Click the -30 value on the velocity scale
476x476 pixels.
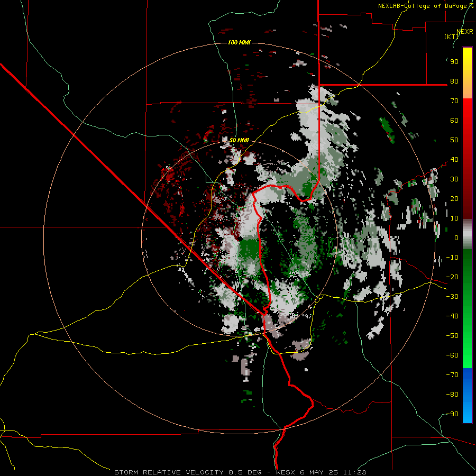click(x=452, y=297)
